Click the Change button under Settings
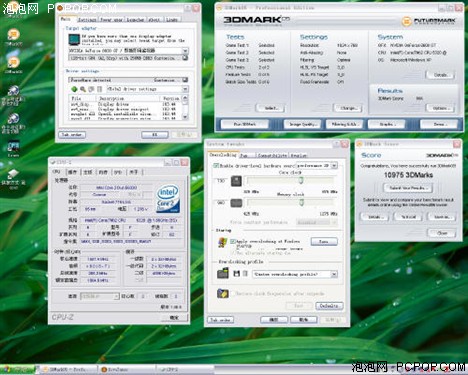 [348, 108]
